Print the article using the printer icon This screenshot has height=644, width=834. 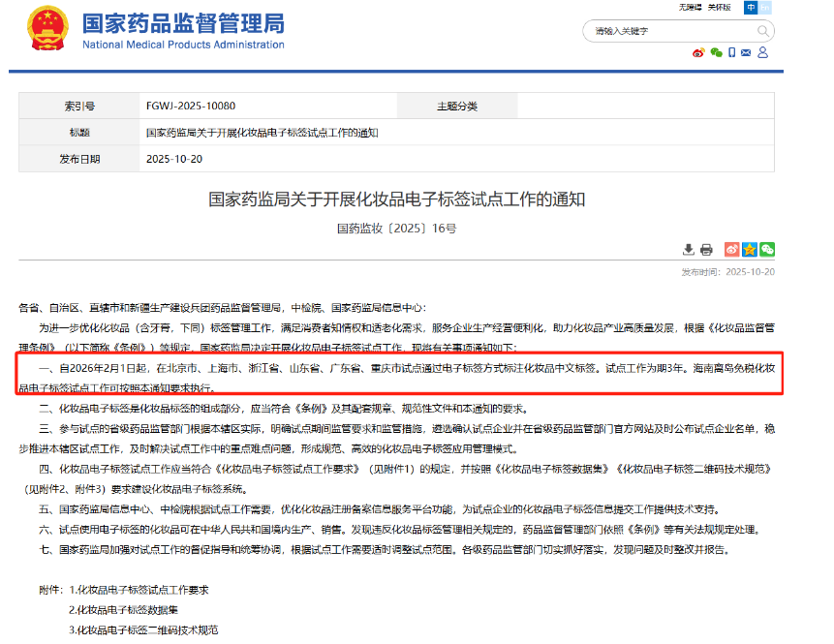coord(706,250)
